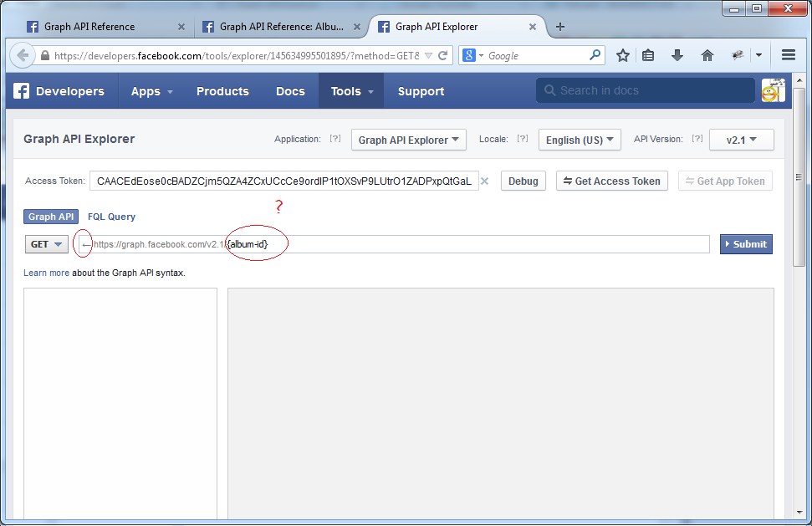
Task: Click the Graph API Explorer heading
Action: point(79,139)
